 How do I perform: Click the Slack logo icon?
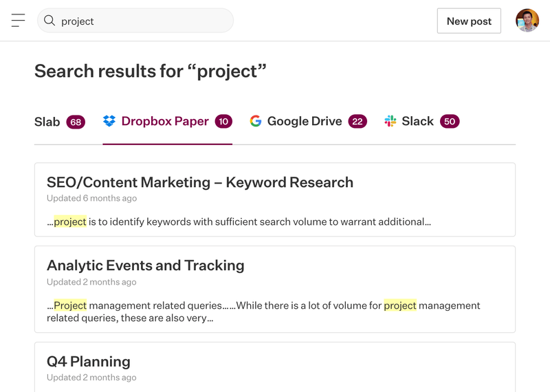(x=390, y=121)
